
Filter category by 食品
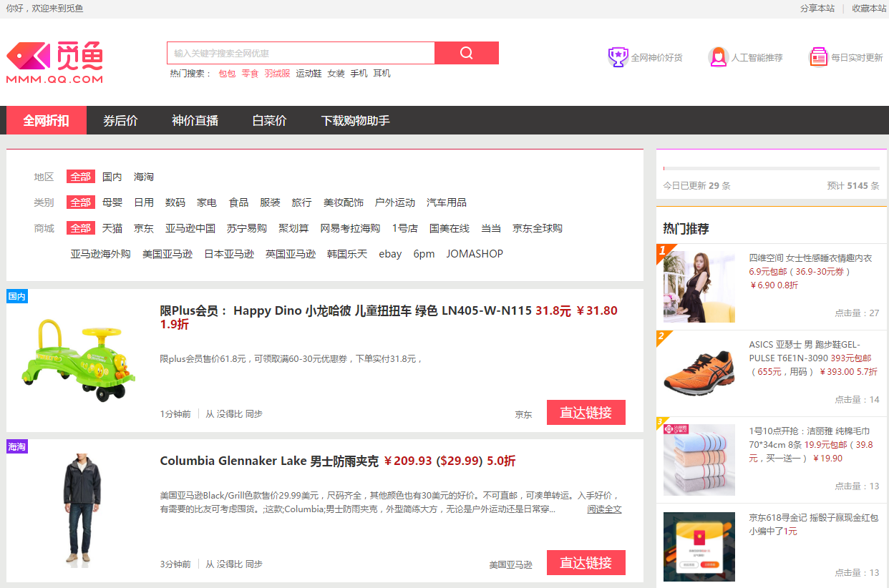pyautogui.click(x=238, y=202)
